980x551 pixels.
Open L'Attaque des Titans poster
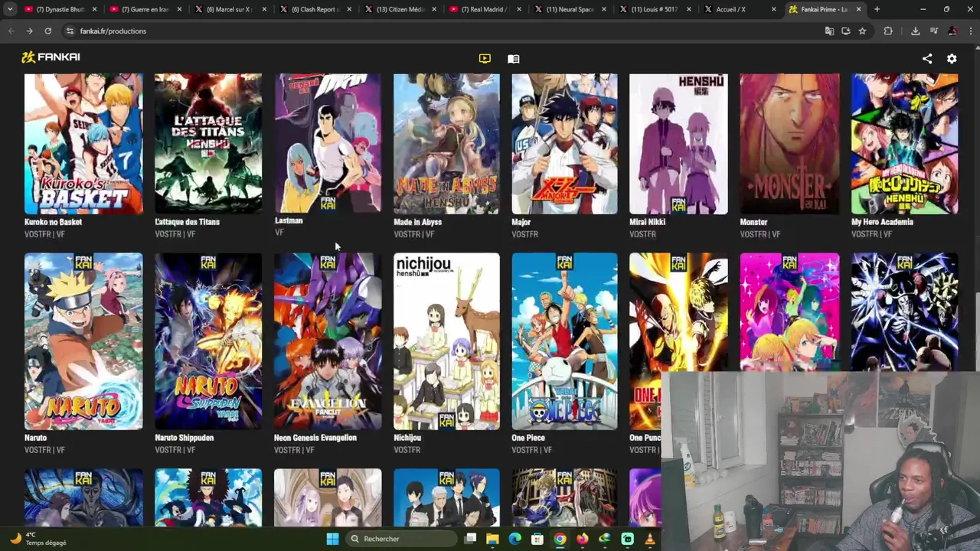208,144
